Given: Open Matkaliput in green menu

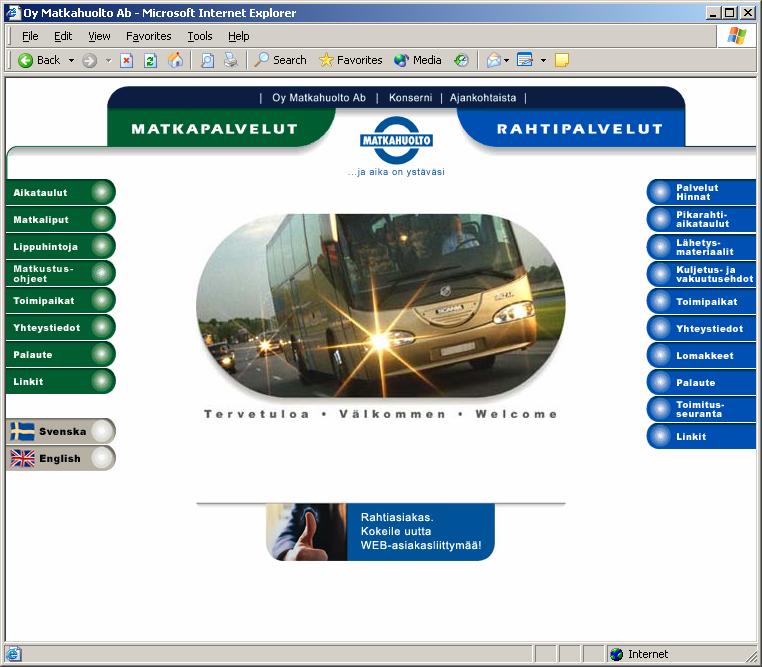Looking at the screenshot, I should click(61, 220).
